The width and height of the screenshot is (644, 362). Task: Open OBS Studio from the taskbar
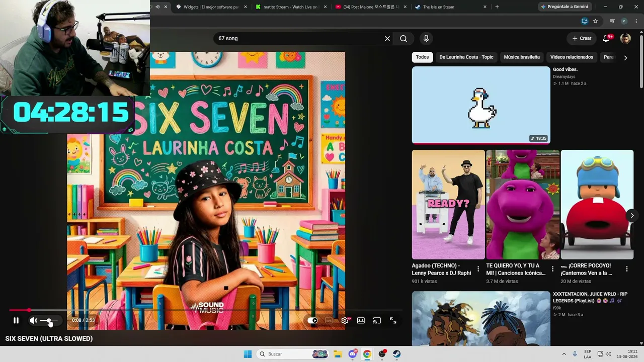click(x=382, y=354)
